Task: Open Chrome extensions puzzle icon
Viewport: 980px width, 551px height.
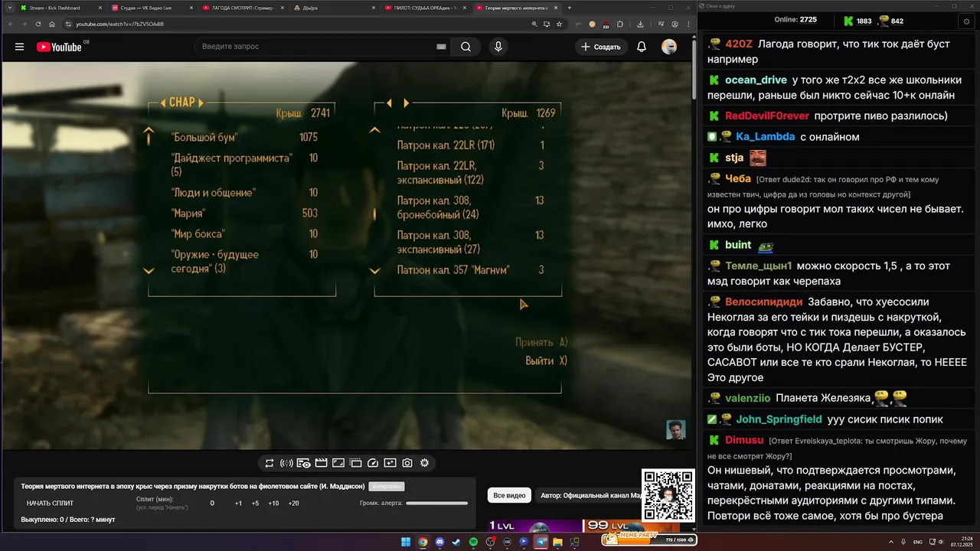Action: pyautogui.click(x=619, y=24)
